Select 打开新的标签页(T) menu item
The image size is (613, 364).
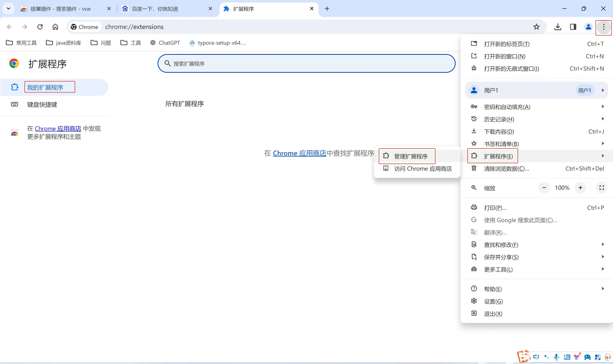[537, 44]
